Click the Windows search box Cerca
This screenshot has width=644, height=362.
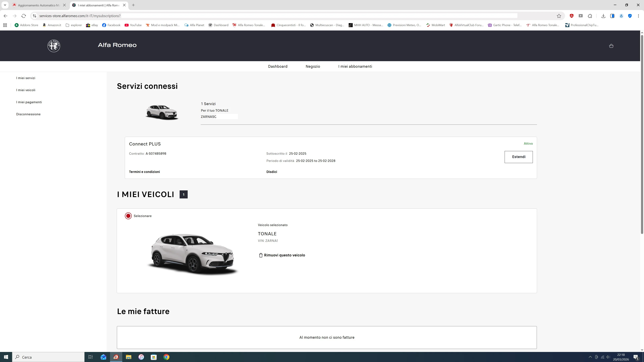pyautogui.click(x=48, y=357)
